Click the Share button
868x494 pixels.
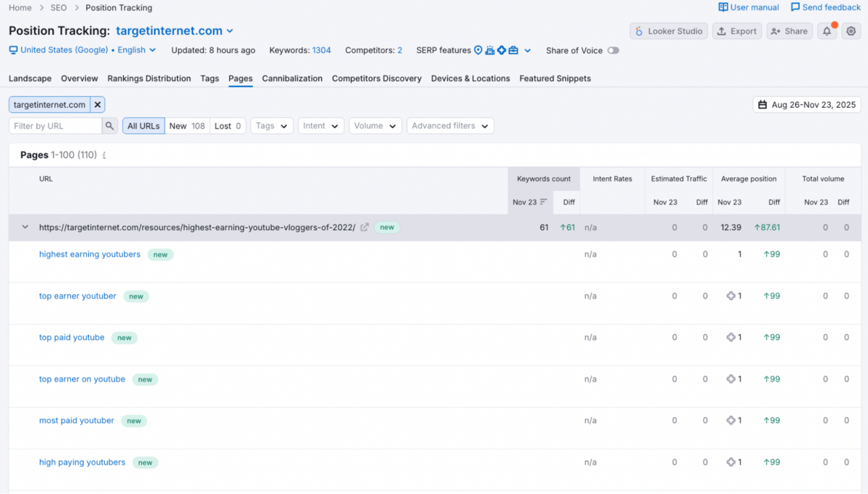click(789, 31)
